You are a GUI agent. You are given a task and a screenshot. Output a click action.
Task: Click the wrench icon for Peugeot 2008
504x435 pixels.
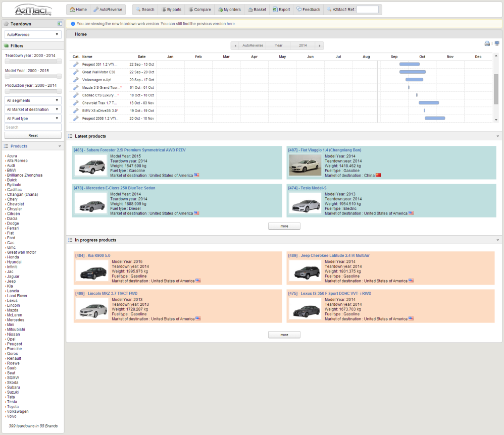coord(76,118)
